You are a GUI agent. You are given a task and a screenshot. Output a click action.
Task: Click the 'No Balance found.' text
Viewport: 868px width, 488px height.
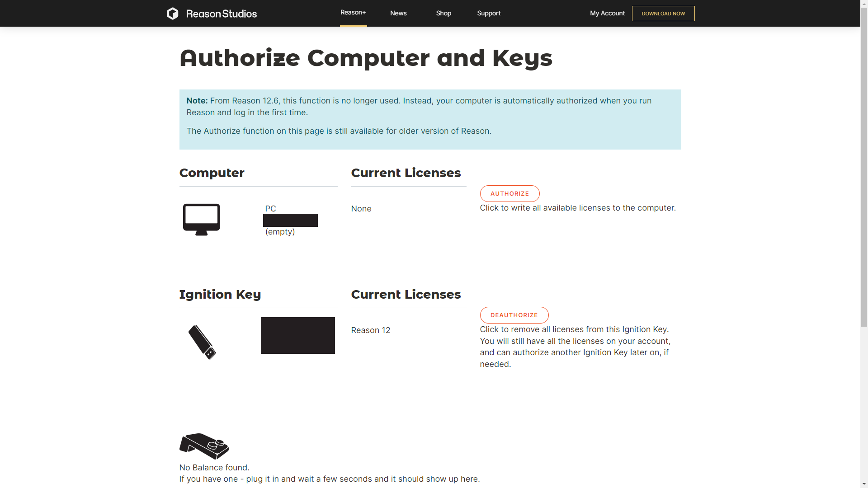[214, 468]
